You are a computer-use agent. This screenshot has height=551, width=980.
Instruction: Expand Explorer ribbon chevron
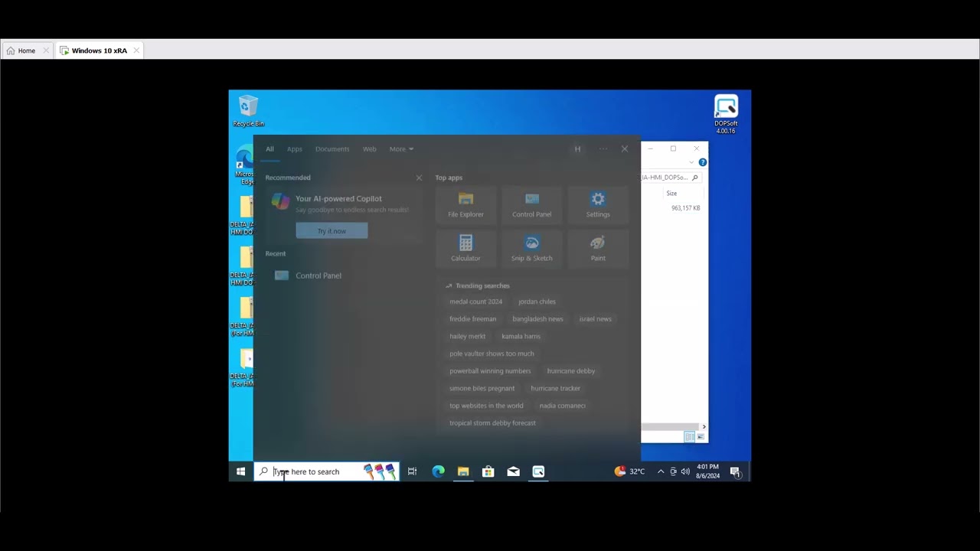click(691, 162)
